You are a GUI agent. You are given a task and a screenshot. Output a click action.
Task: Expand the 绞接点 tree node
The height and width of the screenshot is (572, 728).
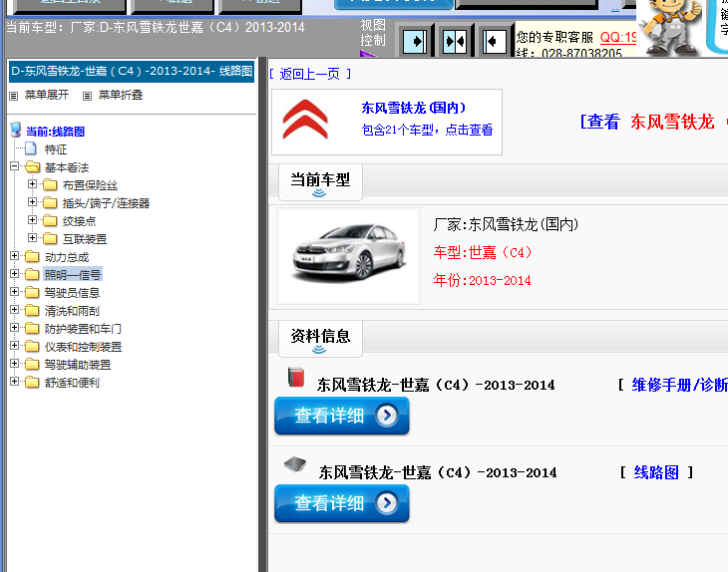pos(32,220)
